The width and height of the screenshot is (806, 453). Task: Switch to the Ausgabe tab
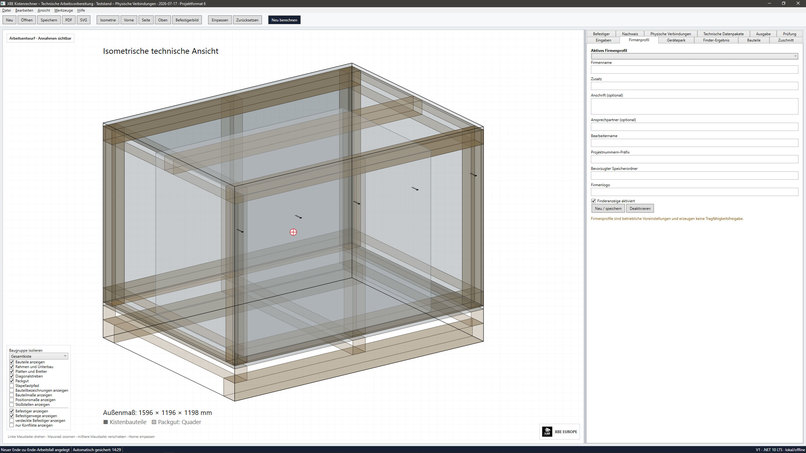[763, 34]
